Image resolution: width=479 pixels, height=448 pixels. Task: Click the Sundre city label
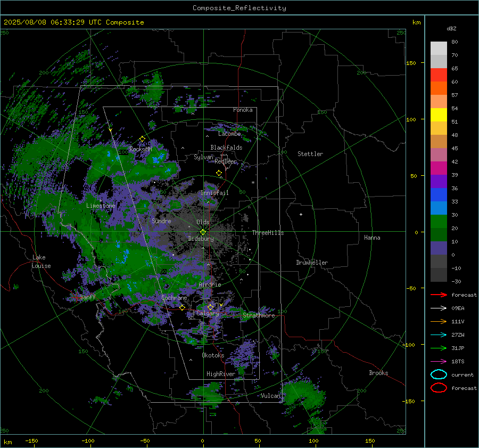[161, 221]
